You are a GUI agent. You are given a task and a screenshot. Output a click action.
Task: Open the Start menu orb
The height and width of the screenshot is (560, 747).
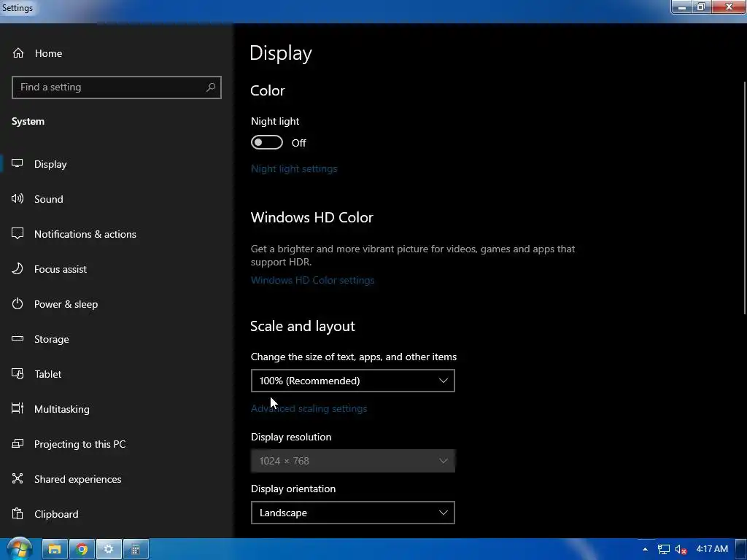pyautogui.click(x=20, y=549)
